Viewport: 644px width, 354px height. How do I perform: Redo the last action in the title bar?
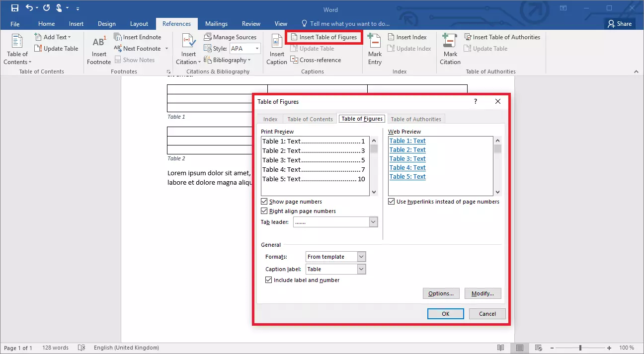46,8
